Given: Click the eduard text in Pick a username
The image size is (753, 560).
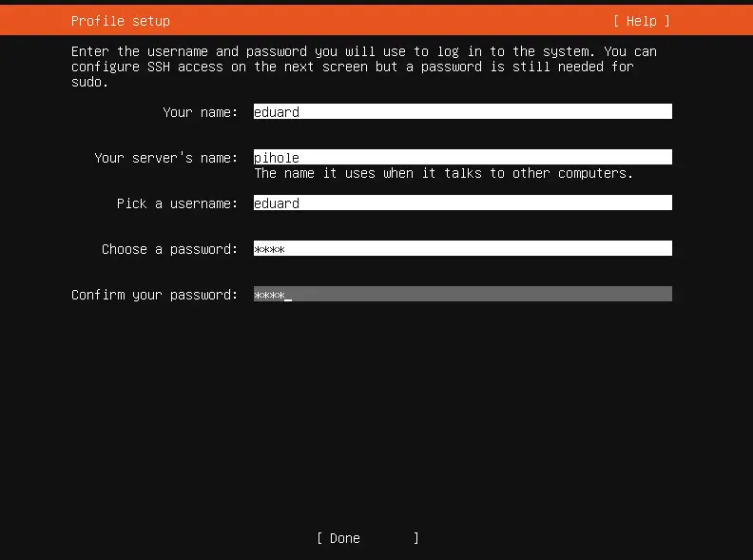Looking at the screenshot, I should coord(277,203).
